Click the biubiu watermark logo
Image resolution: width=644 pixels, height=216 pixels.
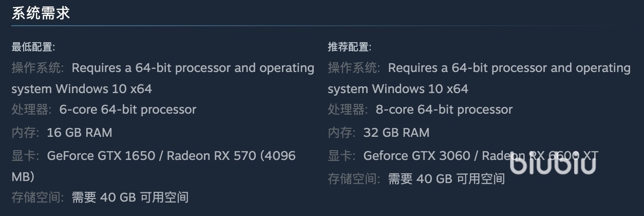coord(553,164)
